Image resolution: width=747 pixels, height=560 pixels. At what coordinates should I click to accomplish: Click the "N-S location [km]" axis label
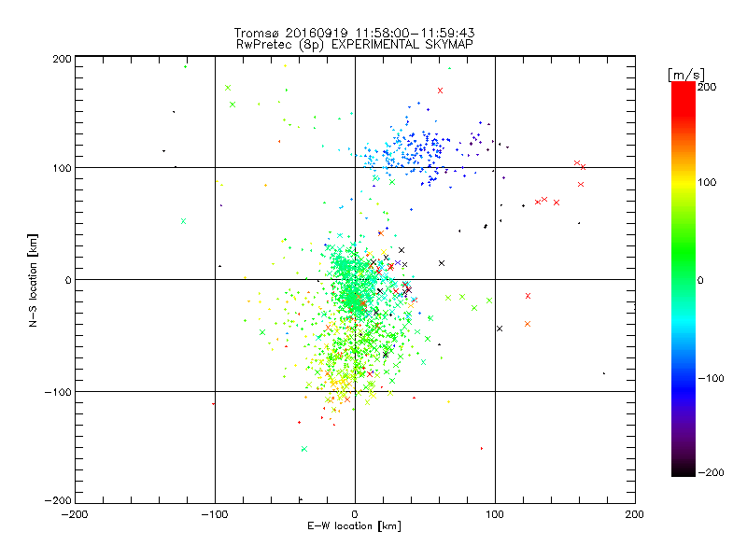(x=33, y=280)
